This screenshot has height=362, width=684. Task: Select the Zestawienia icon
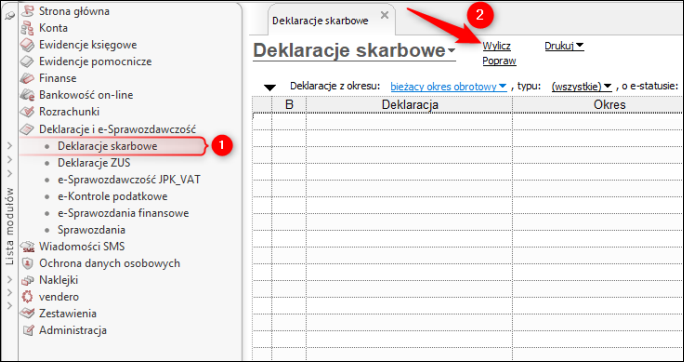tap(27, 314)
